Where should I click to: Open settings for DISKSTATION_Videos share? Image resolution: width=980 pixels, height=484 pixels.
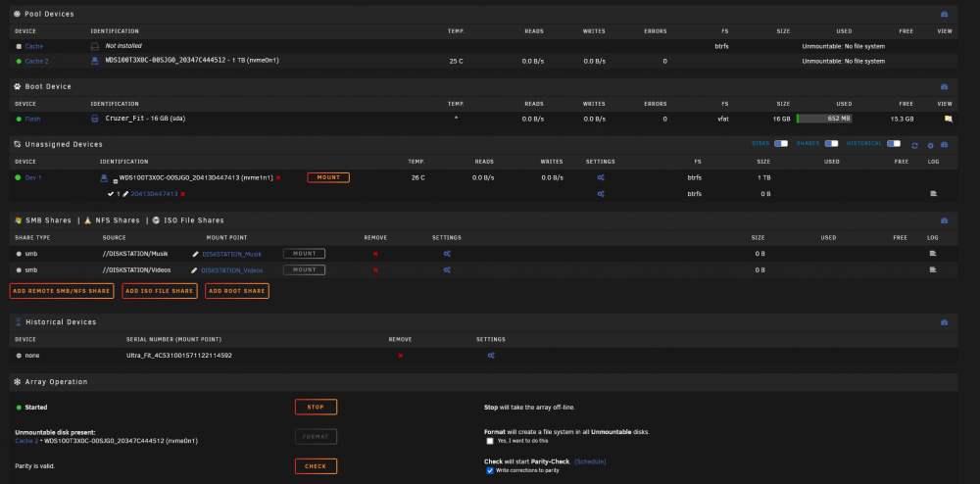pyautogui.click(x=447, y=269)
